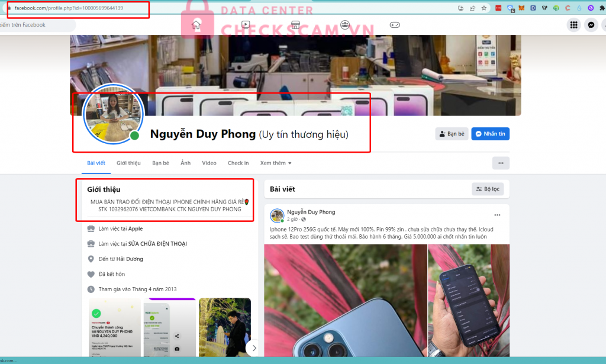The image size is (606, 364).
Task: Open the Gaming controller icon
Action: [394, 25]
